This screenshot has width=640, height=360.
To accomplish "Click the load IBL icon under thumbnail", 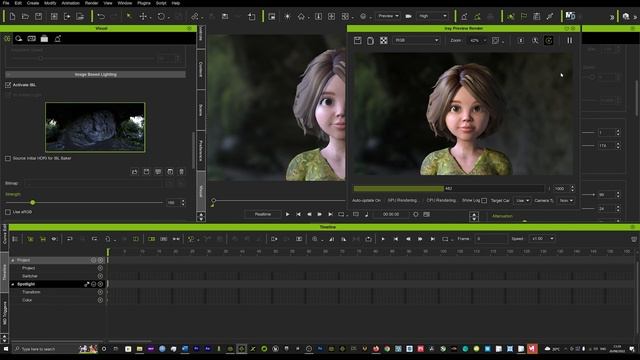I will (x=134, y=172).
